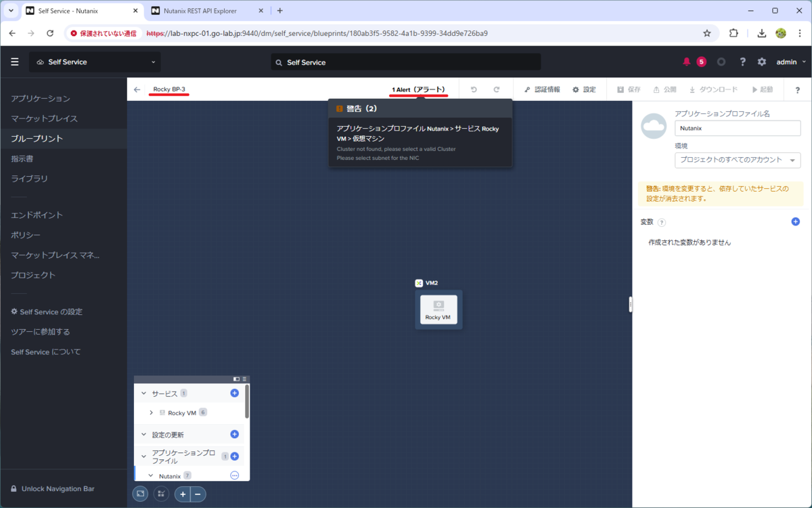This screenshot has height=508, width=812.
Task: Open the tasks circle icon in header
Action: tap(721, 62)
